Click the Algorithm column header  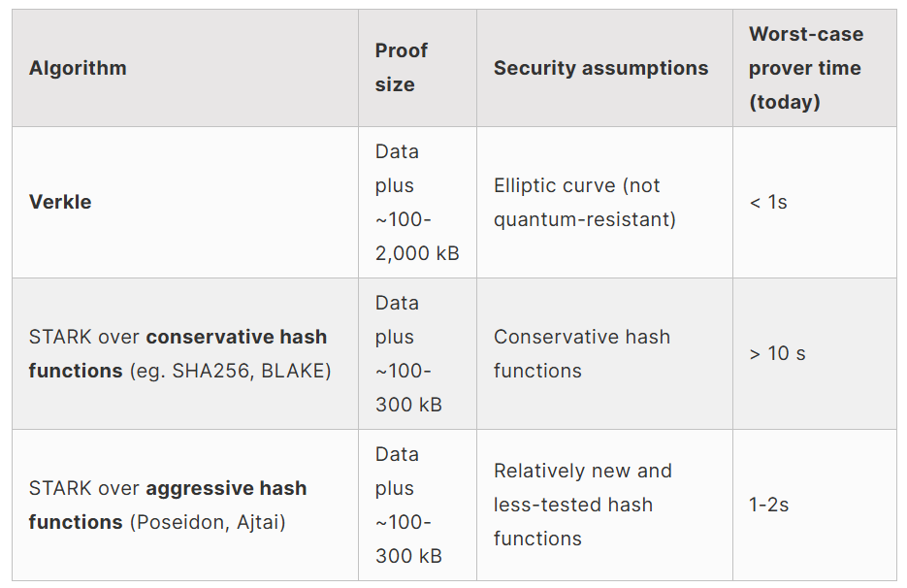(78, 68)
